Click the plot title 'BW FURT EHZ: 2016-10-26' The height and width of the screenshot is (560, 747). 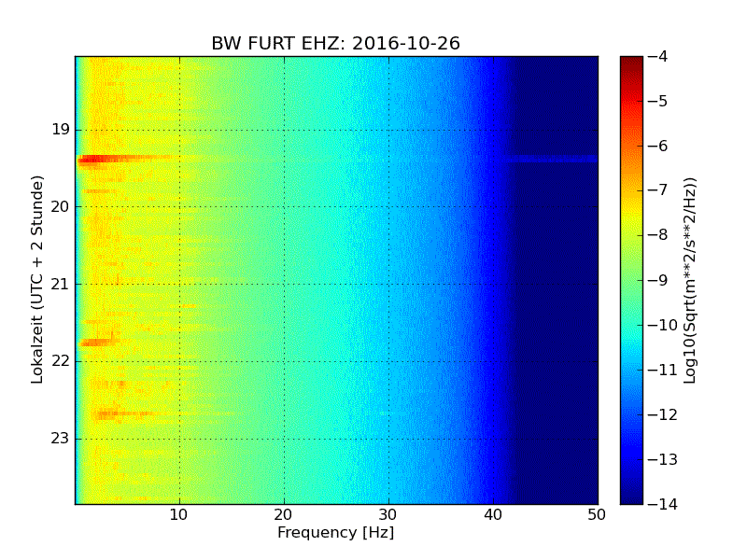point(335,44)
